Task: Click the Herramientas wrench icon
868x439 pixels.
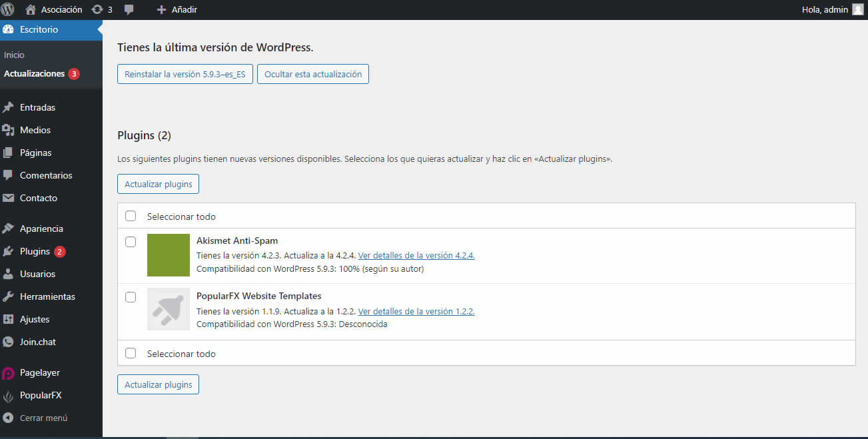Action: click(8, 296)
